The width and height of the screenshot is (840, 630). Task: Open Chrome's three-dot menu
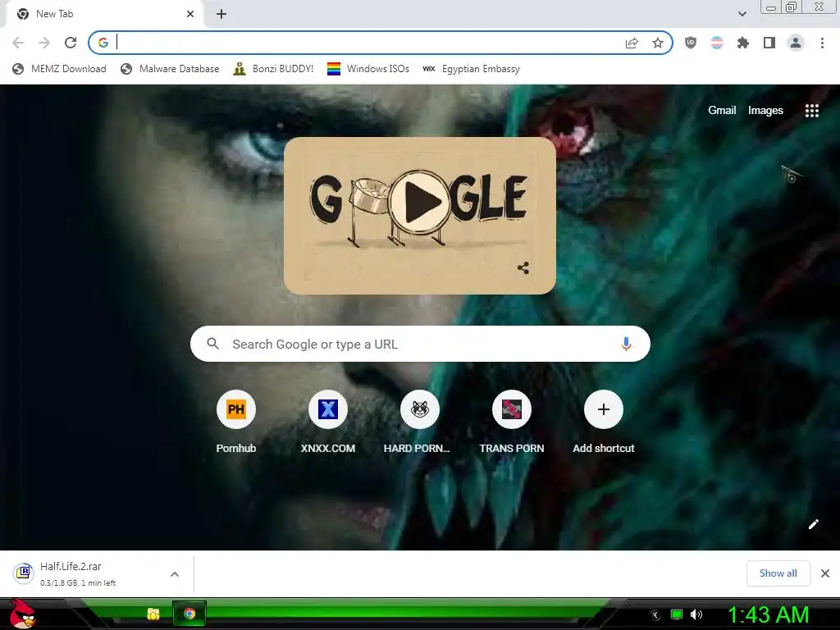pos(822,43)
